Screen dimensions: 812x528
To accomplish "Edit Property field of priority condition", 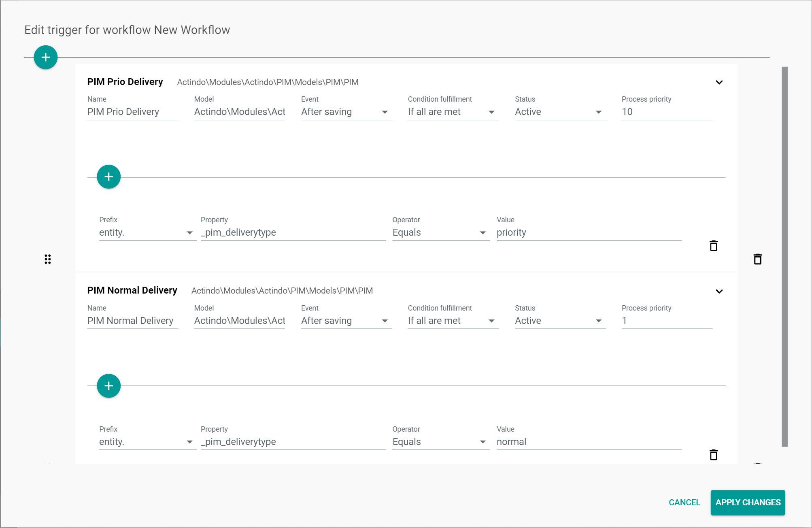I will [x=293, y=232].
